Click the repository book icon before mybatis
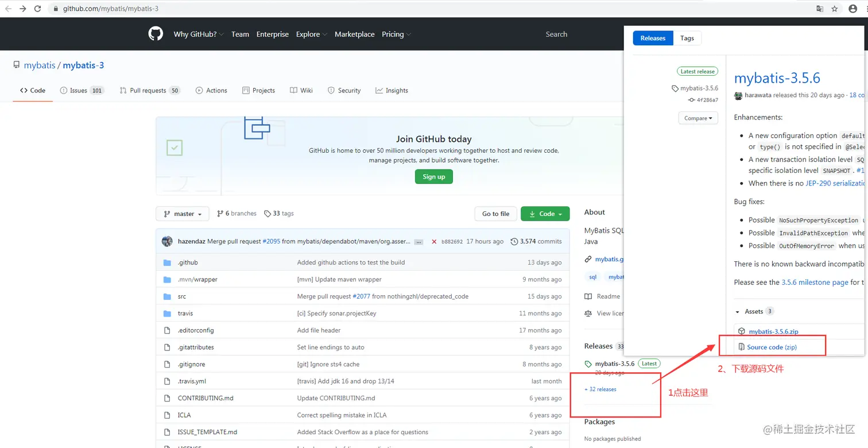The height and width of the screenshot is (448, 868). click(x=17, y=65)
